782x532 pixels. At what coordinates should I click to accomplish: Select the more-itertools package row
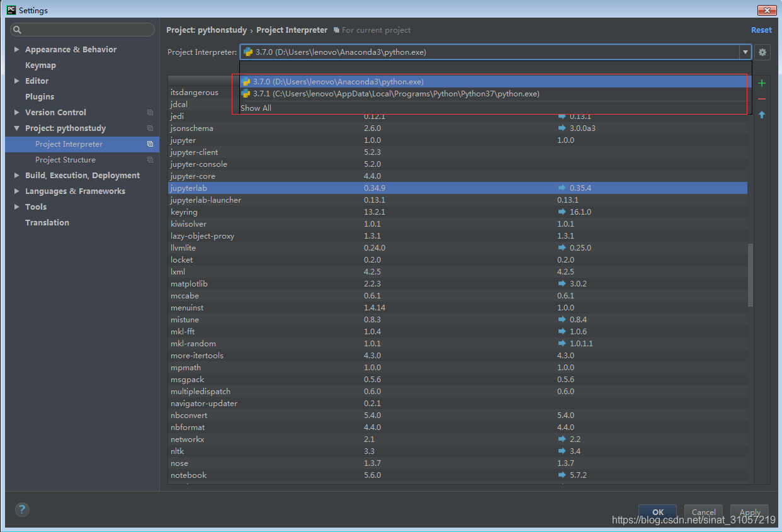458,356
